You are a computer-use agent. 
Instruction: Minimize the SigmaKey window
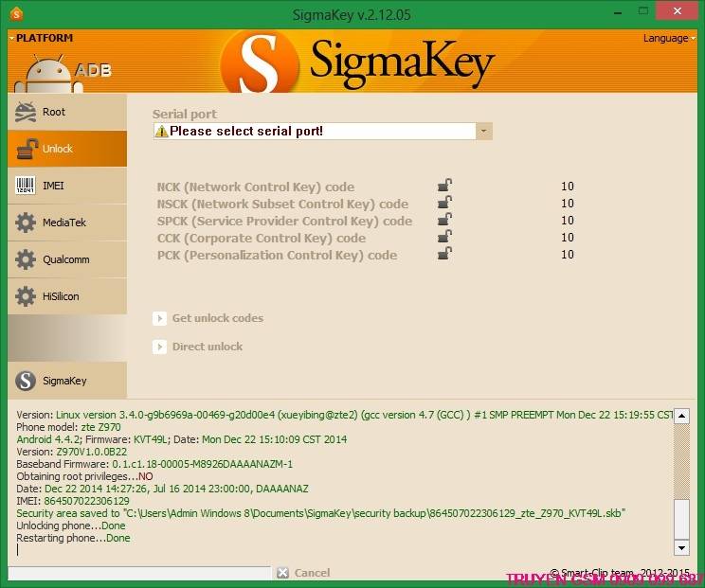click(x=618, y=12)
